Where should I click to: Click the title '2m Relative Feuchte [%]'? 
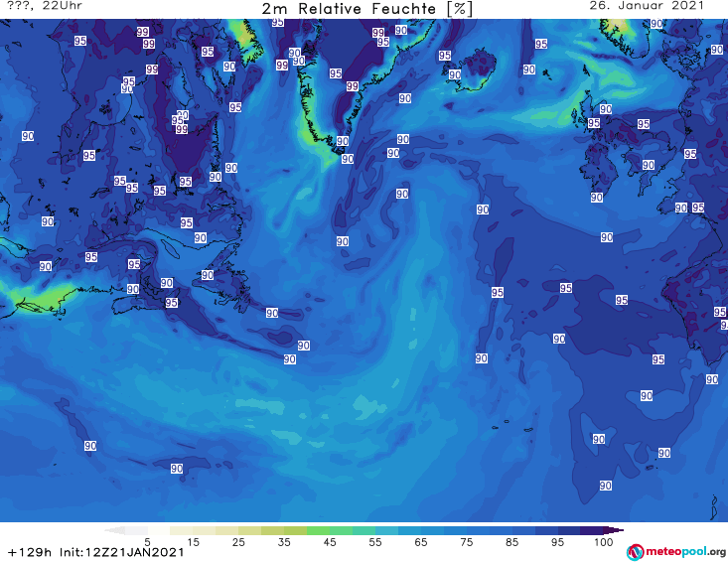367,9
